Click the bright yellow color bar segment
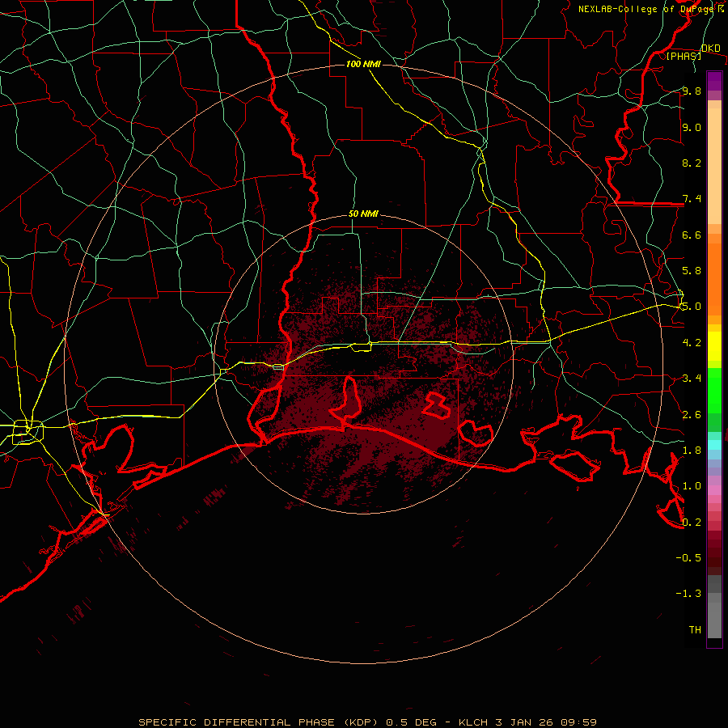The height and width of the screenshot is (728, 728). pos(714,346)
